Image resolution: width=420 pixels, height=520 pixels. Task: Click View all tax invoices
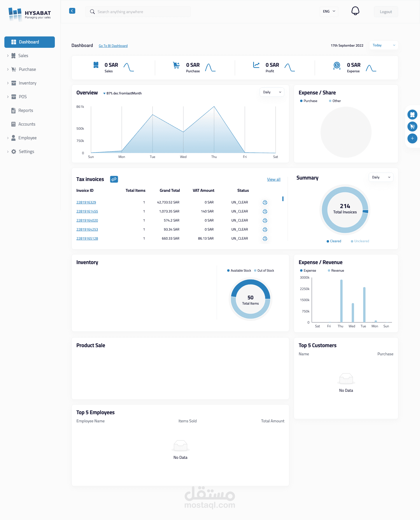(x=274, y=179)
